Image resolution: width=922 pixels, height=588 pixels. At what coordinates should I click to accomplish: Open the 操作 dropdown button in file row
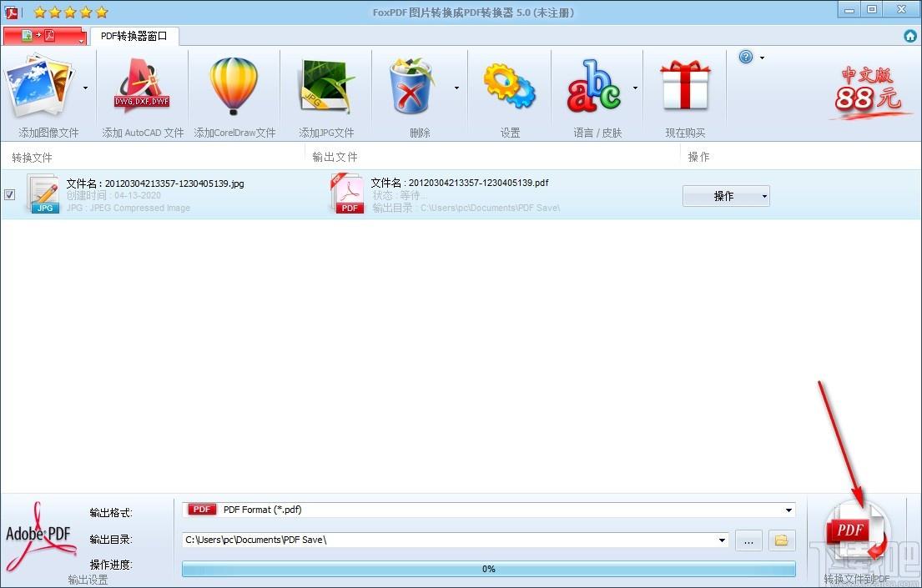pos(726,196)
